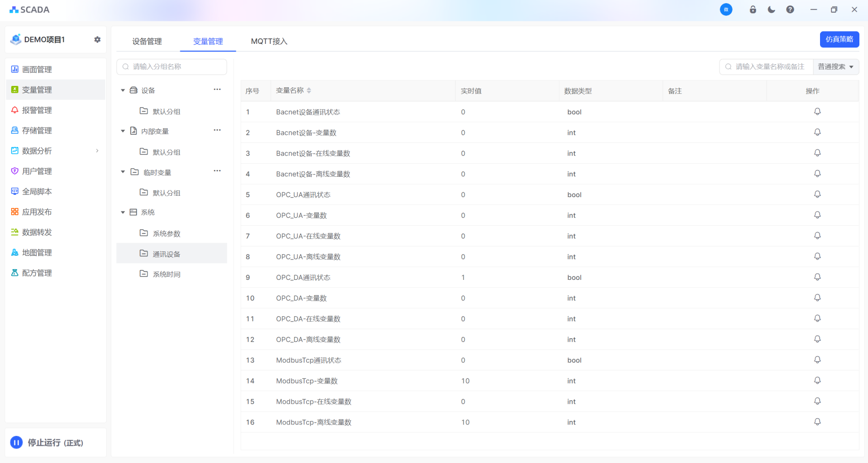The height and width of the screenshot is (463, 868).
Task: Click the user avatar icon
Action: tap(726, 9)
